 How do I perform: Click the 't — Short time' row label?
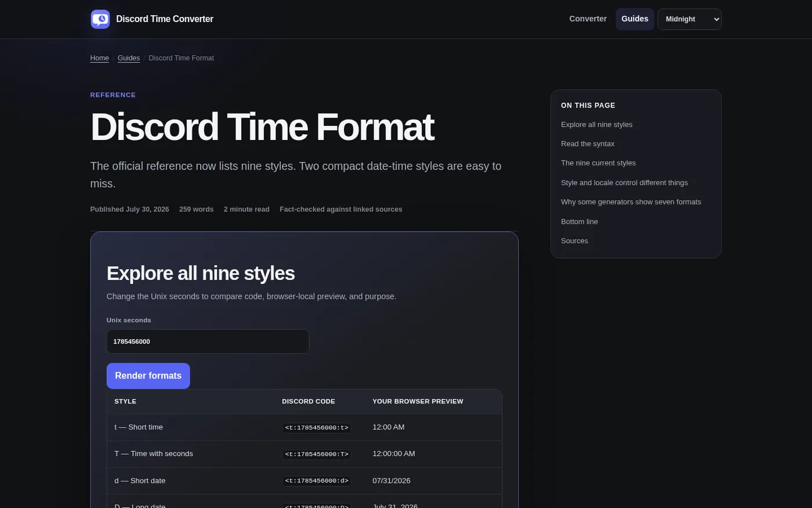coord(139,427)
